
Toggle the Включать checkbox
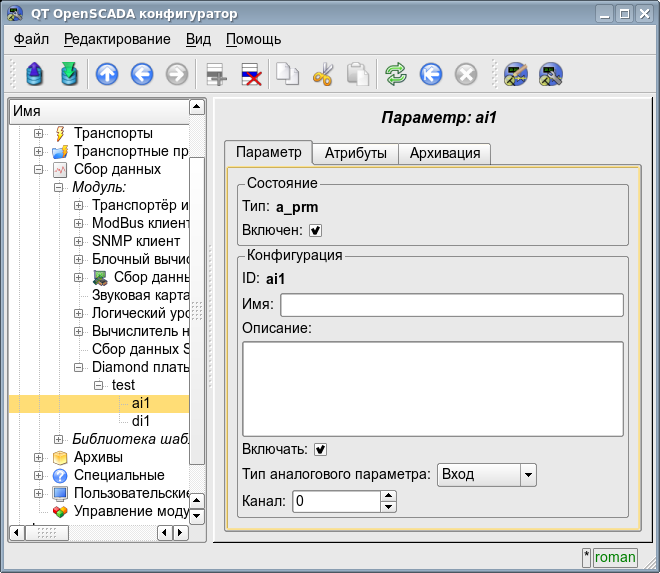pos(321,449)
